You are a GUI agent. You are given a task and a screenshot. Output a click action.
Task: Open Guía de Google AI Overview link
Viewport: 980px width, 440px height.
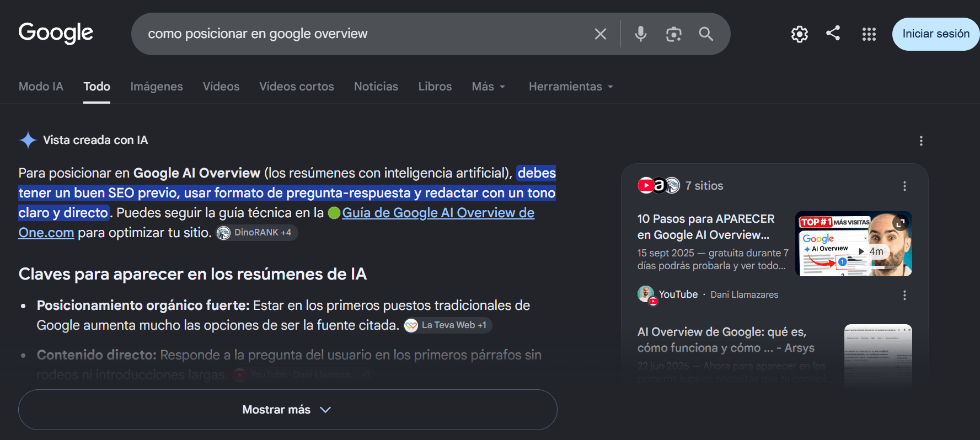[438, 213]
